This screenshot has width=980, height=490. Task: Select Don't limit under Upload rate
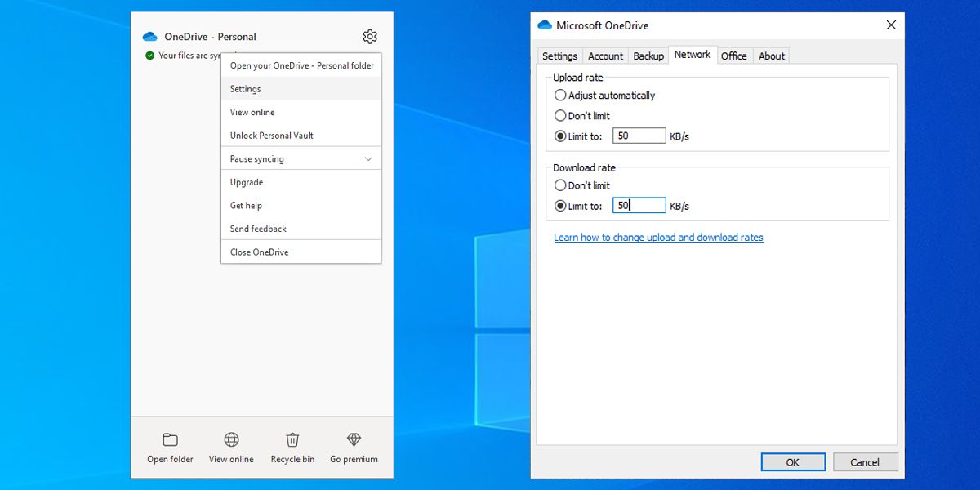561,116
